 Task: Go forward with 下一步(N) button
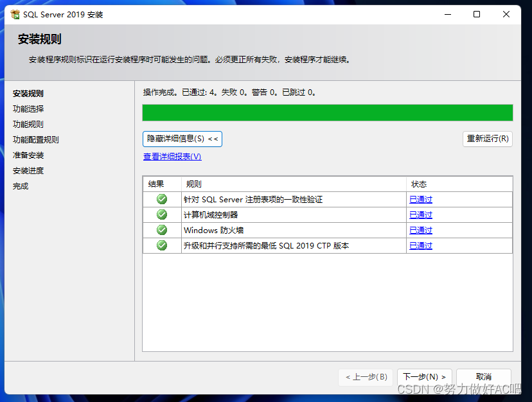pos(425,377)
